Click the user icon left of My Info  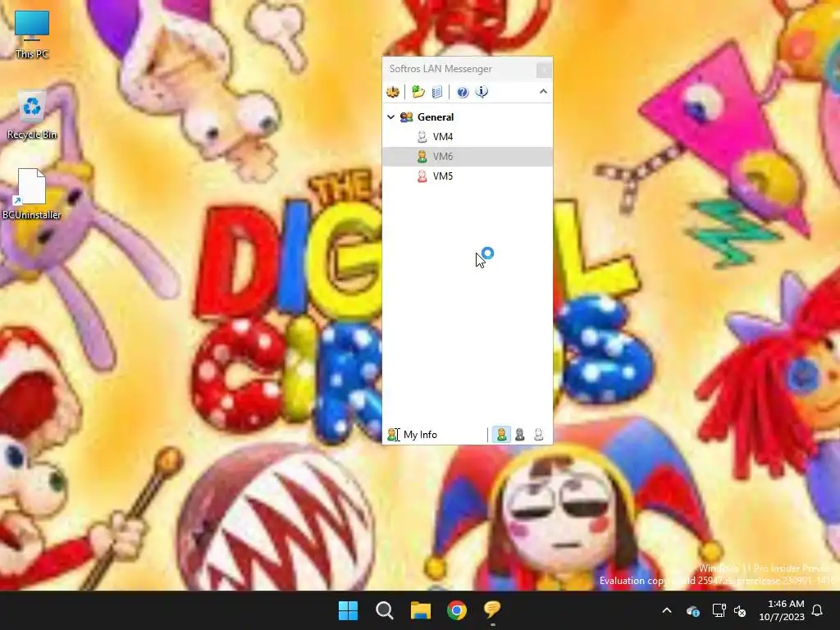[393, 435]
